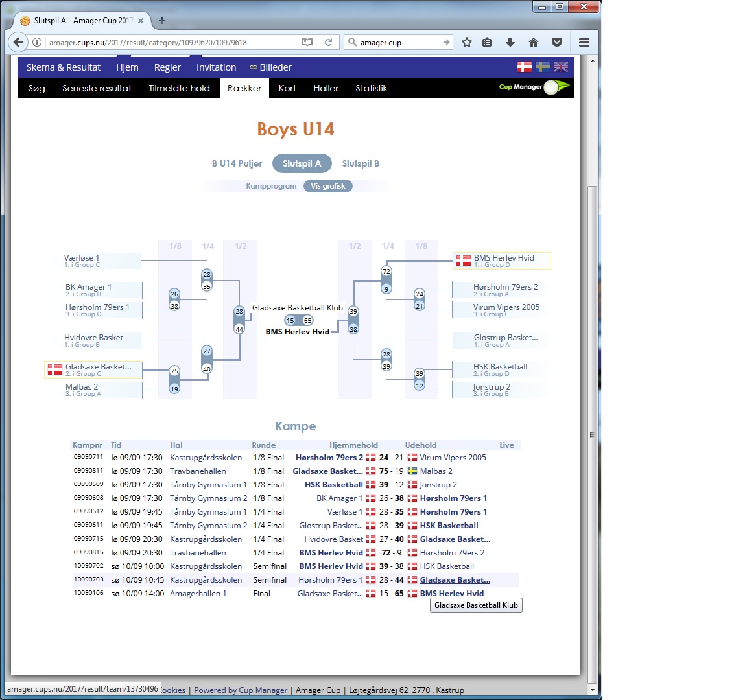Image resolution: width=747 pixels, height=700 pixels.
Task: Open the hamburger menu icon
Action: tap(584, 42)
